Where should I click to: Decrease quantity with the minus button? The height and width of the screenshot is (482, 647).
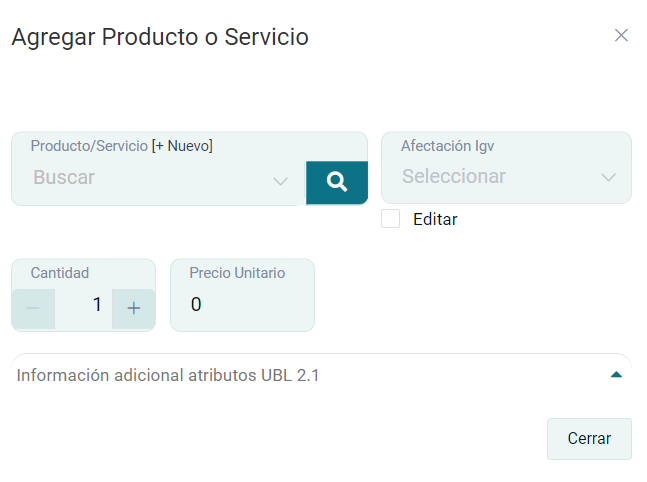pyautogui.click(x=33, y=308)
